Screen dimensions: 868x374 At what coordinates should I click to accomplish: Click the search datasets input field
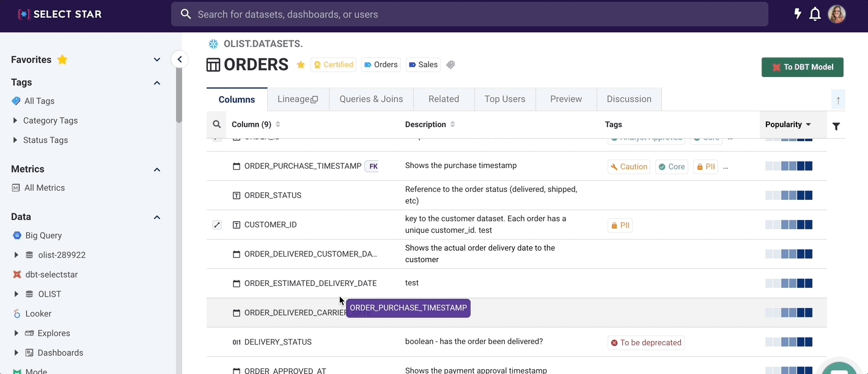(469, 14)
